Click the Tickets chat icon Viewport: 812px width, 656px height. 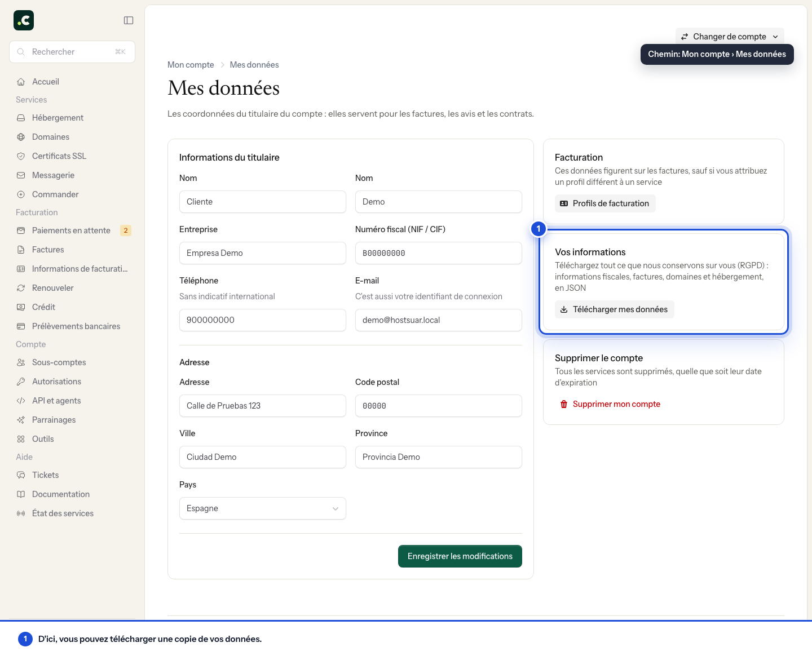click(x=21, y=475)
